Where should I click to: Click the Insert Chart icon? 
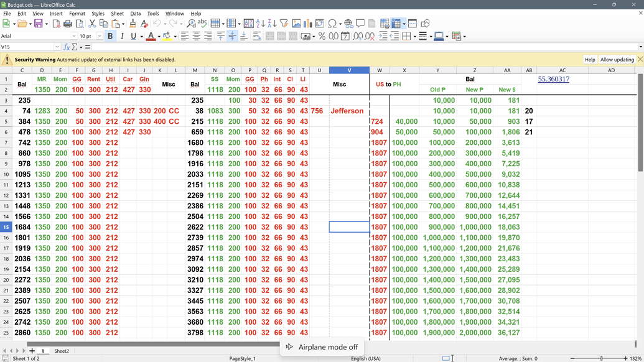(x=308, y=24)
